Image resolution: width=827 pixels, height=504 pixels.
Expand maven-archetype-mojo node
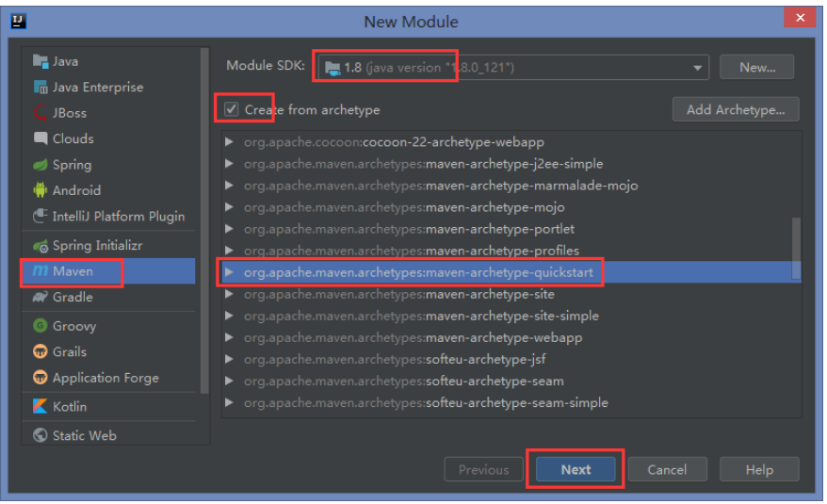tap(229, 207)
